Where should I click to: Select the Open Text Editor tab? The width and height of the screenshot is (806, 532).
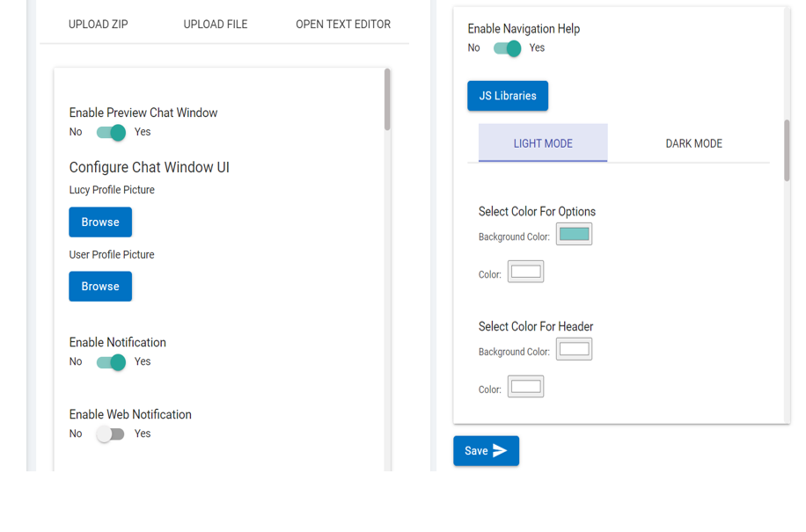click(x=343, y=25)
